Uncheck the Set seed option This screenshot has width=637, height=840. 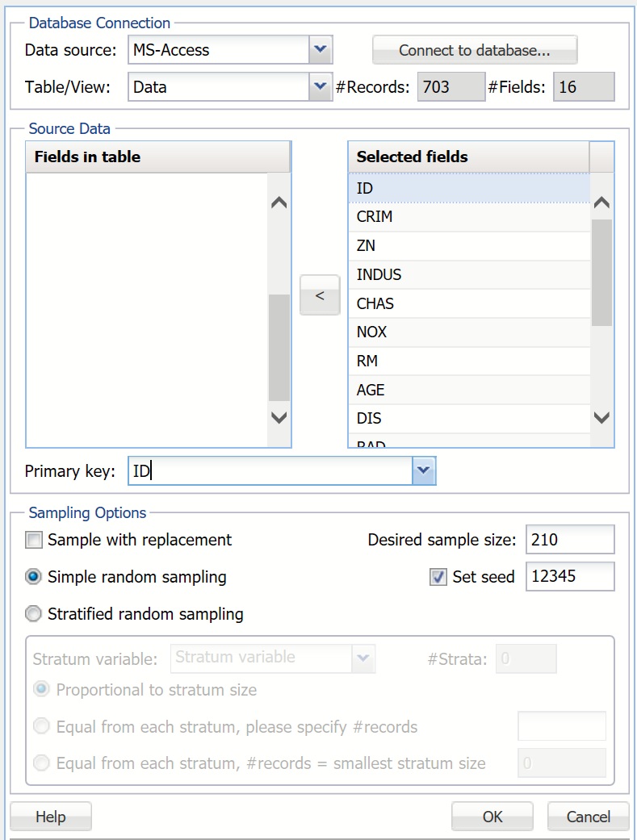point(437,577)
